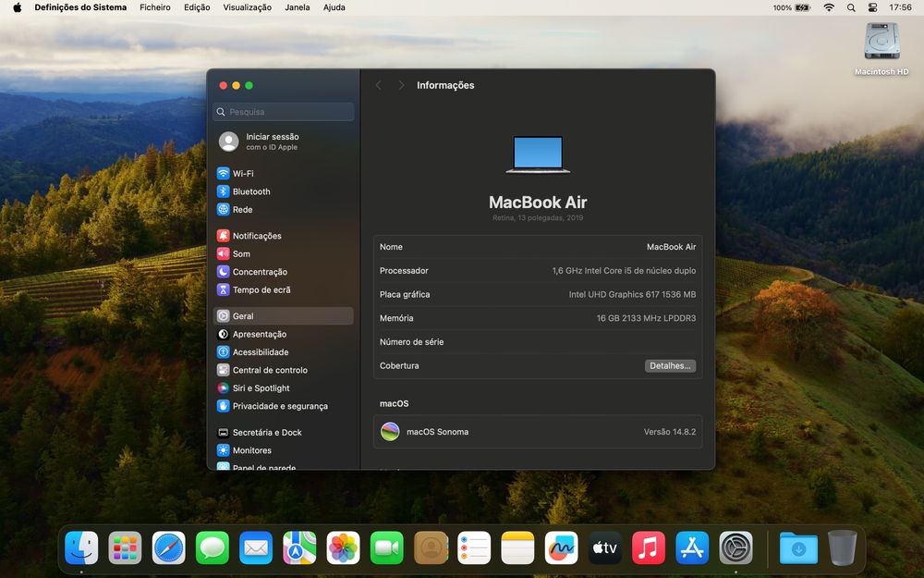The height and width of the screenshot is (578, 924).
Task: Open the Visualização menu
Action: point(248,7)
